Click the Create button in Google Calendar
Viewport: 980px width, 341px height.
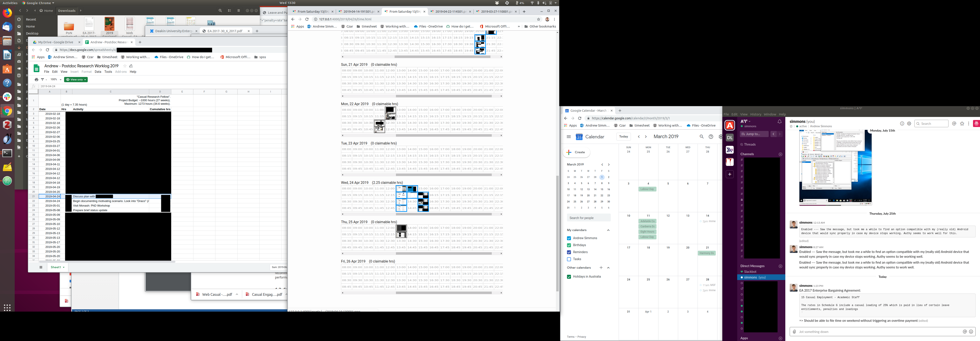point(576,152)
